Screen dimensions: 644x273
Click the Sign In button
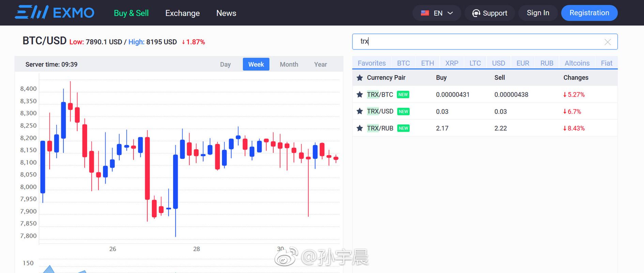point(538,13)
